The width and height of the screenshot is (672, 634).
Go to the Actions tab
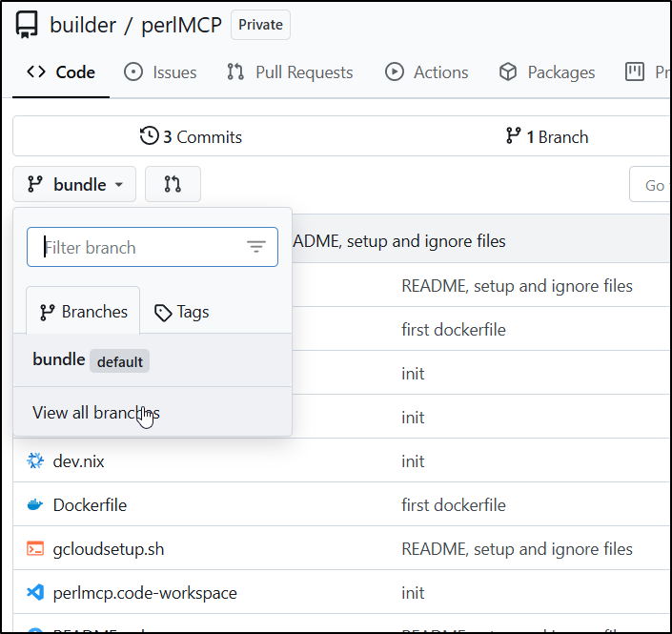426,72
